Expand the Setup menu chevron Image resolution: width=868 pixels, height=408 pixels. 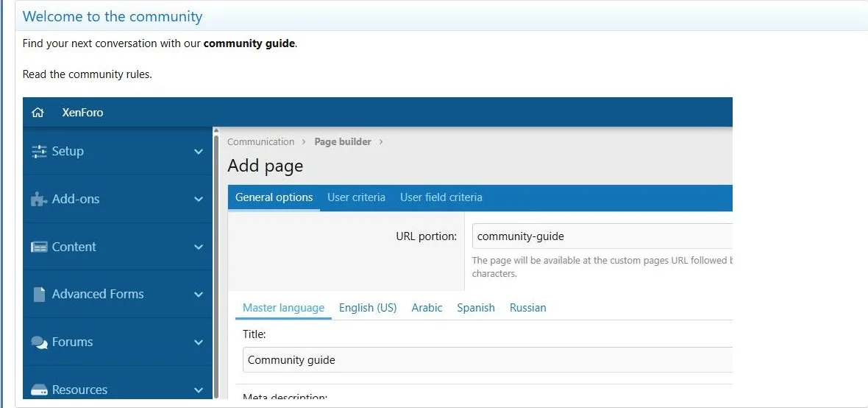click(199, 151)
